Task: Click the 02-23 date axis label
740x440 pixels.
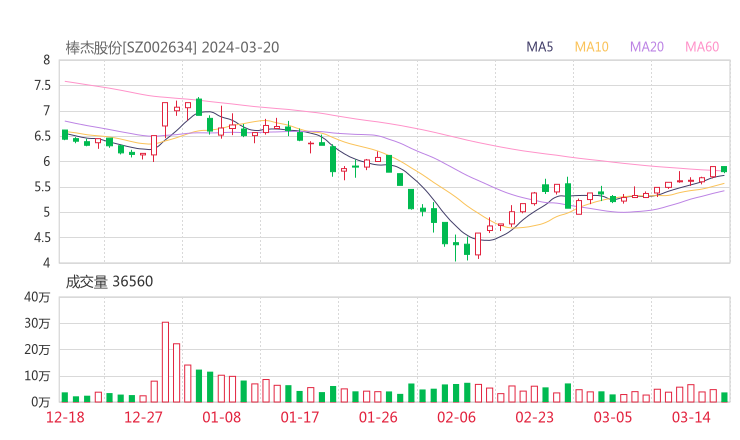Action: [x=535, y=417]
